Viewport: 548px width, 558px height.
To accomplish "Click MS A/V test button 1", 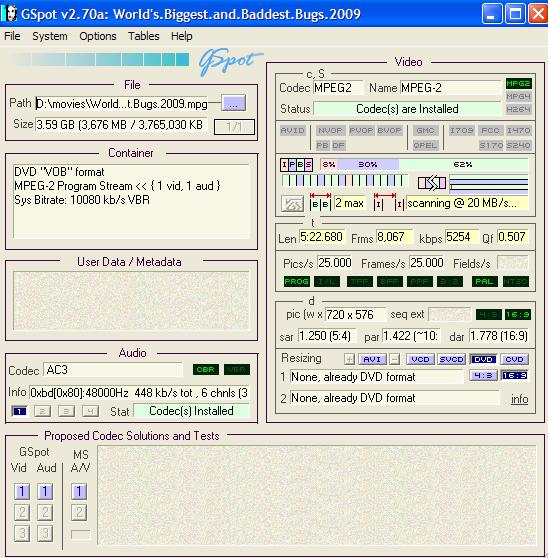I will [79, 491].
